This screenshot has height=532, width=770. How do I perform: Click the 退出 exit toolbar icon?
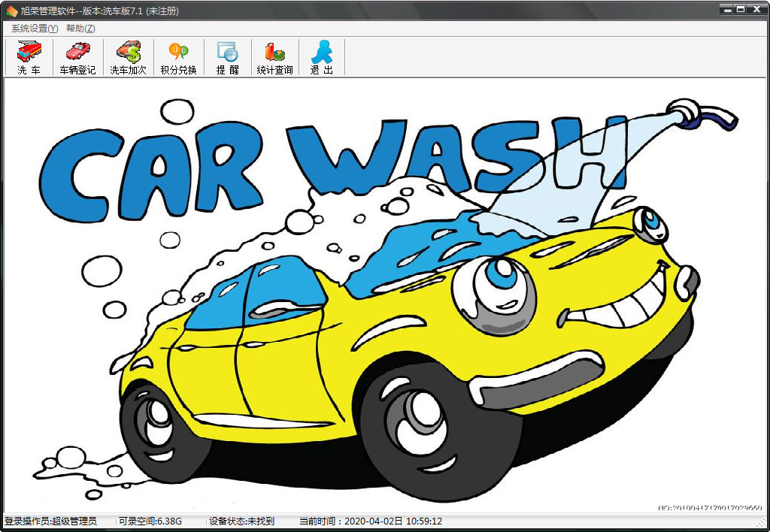pyautogui.click(x=321, y=58)
